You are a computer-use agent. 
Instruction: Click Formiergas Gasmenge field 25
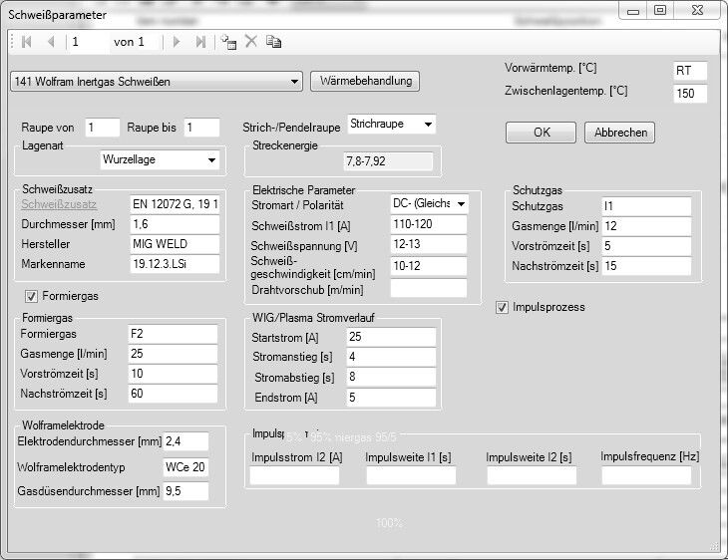173,354
